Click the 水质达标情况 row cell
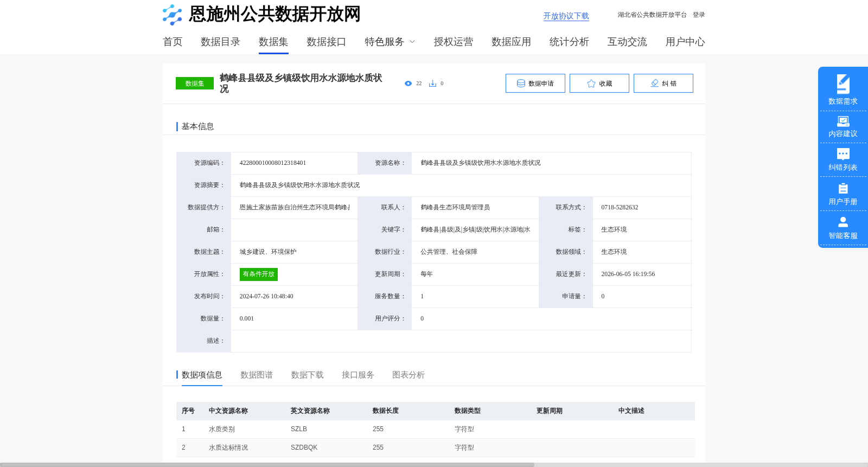The image size is (868, 467). pos(228,447)
